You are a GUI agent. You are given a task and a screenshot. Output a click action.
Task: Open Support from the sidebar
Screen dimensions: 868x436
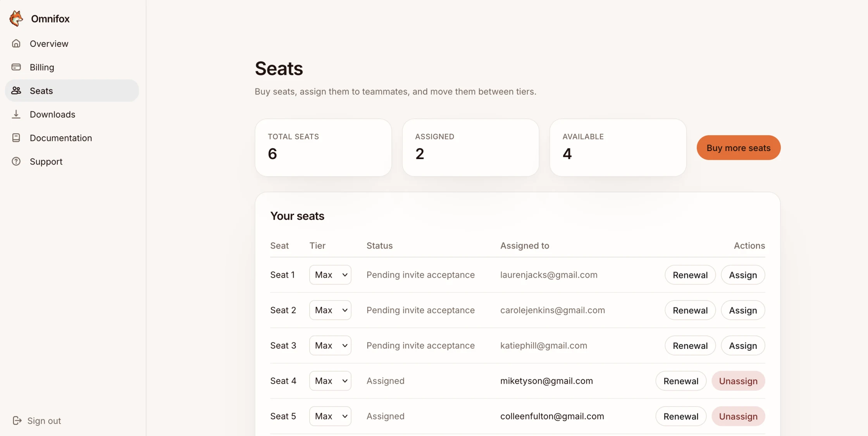pos(72,161)
